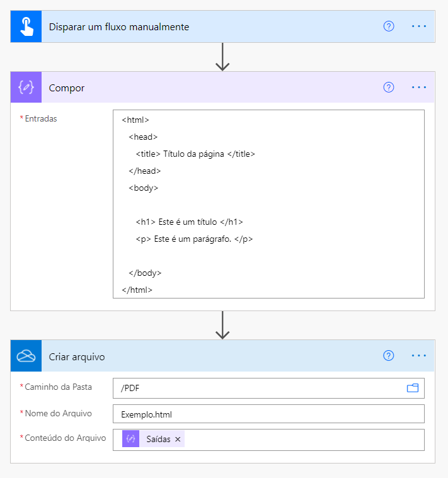Open the ellipsis menu on the manual trigger card

point(419,26)
